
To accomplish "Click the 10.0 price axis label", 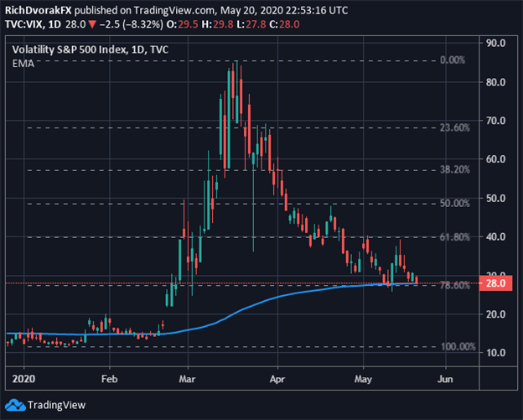I will tap(495, 353).
